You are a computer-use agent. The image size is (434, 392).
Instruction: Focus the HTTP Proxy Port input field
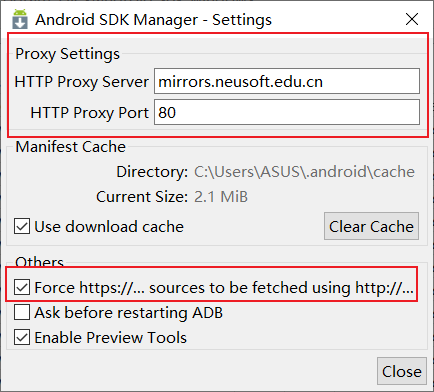[x=287, y=112]
